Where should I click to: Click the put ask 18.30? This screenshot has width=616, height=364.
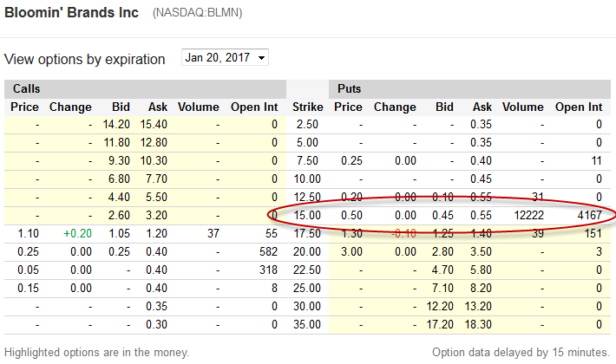pos(478,325)
